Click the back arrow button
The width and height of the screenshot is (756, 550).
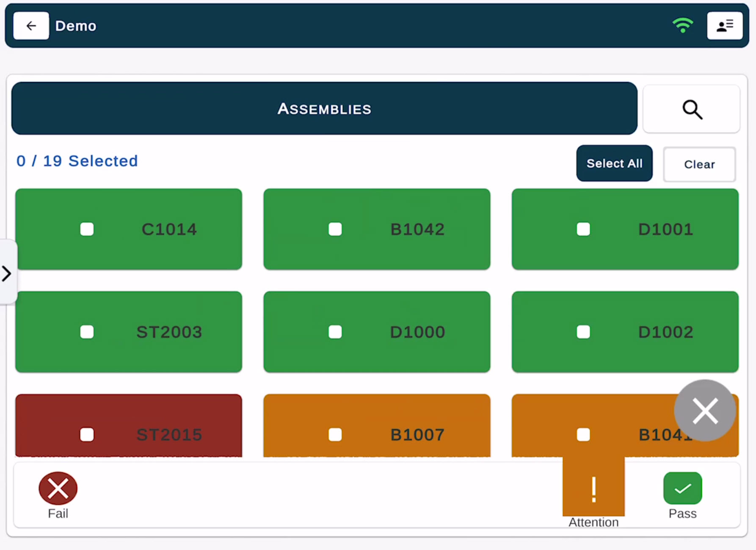(31, 26)
